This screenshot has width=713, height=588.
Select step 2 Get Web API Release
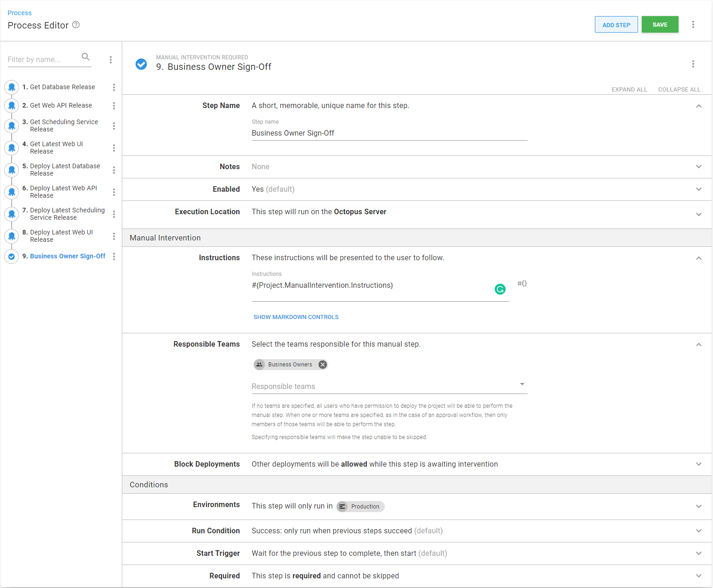pos(61,106)
